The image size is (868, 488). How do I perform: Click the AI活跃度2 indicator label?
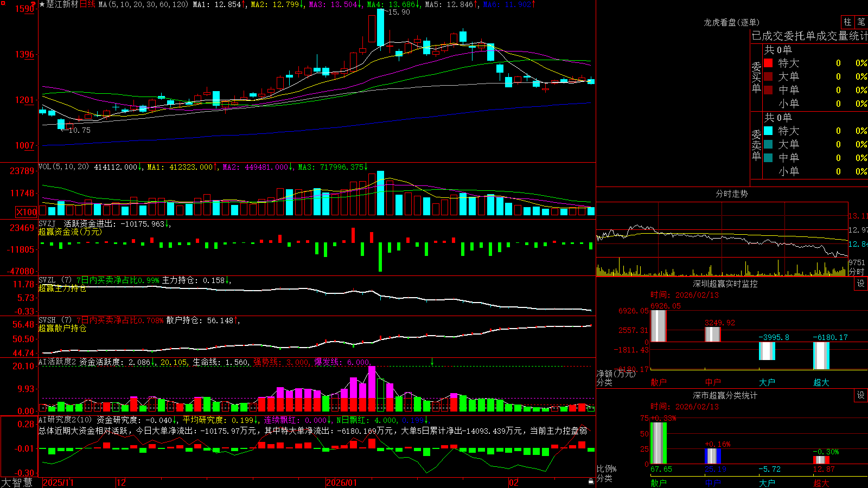[x=58, y=362]
